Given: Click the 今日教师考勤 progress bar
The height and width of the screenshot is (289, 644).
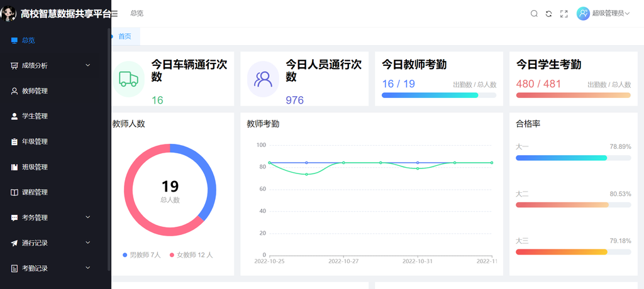Looking at the screenshot, I should 438,95.
